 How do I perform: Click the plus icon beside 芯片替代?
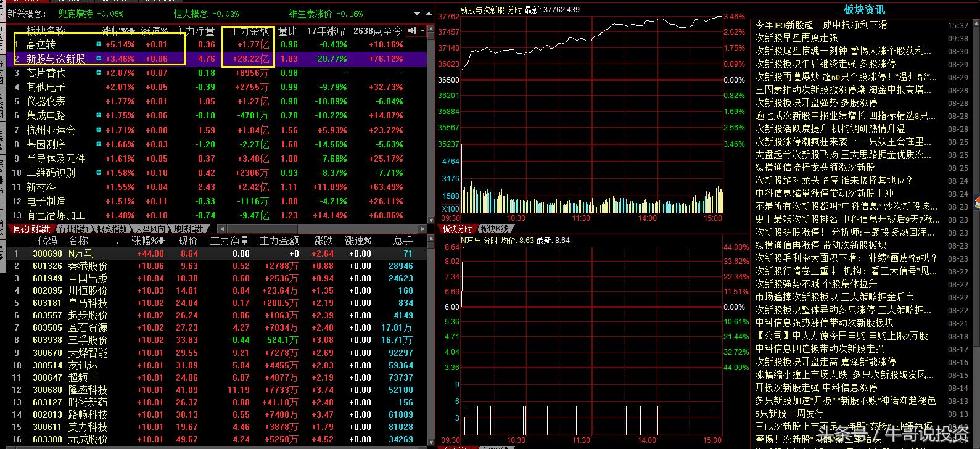tap(99, 73)
